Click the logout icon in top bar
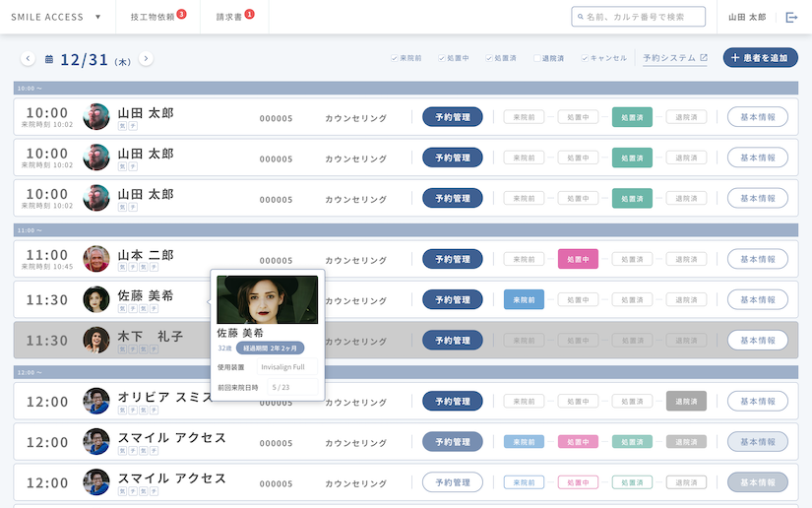 pos(792,17)
